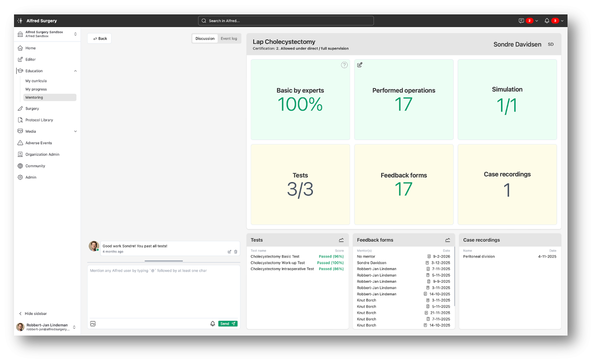Open the Cholecystectomy Intraoperative Test row

[297, 269]
